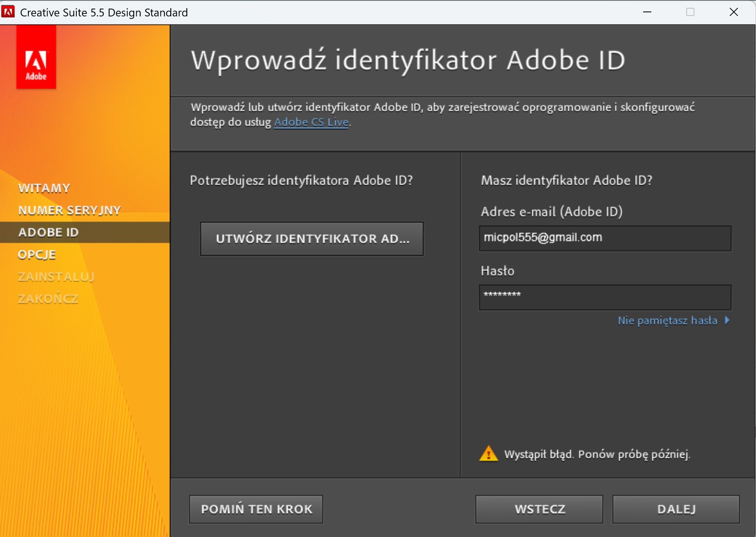The image size is (756, 537).
Task: Select the Adobe ID step in sidebar
Action: [x=48, y=232]
